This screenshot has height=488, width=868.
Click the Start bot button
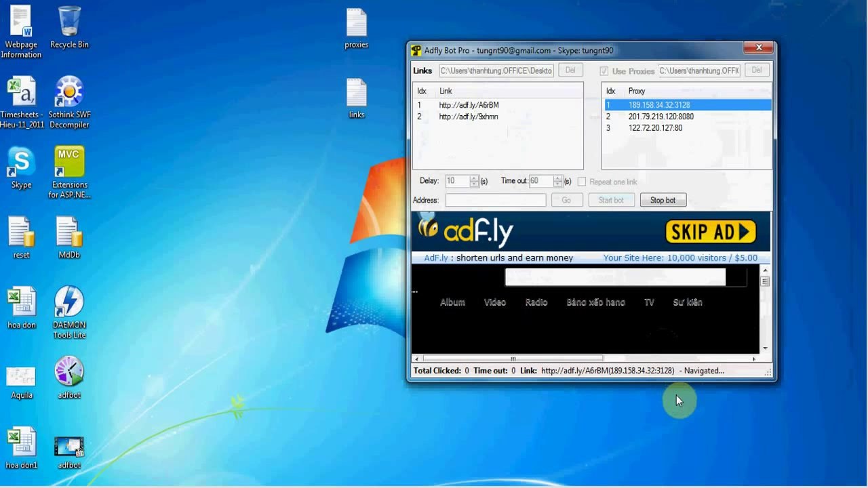(611, 200)
